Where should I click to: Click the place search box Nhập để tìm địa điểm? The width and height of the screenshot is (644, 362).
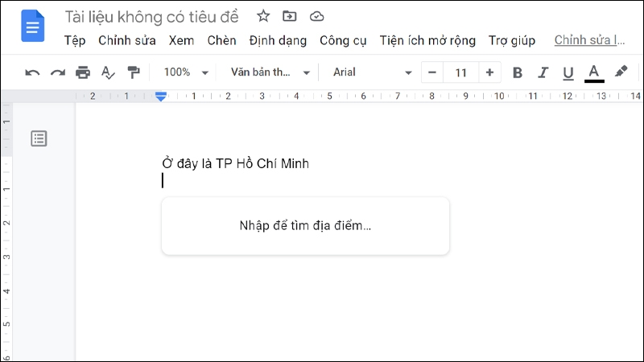305,226
